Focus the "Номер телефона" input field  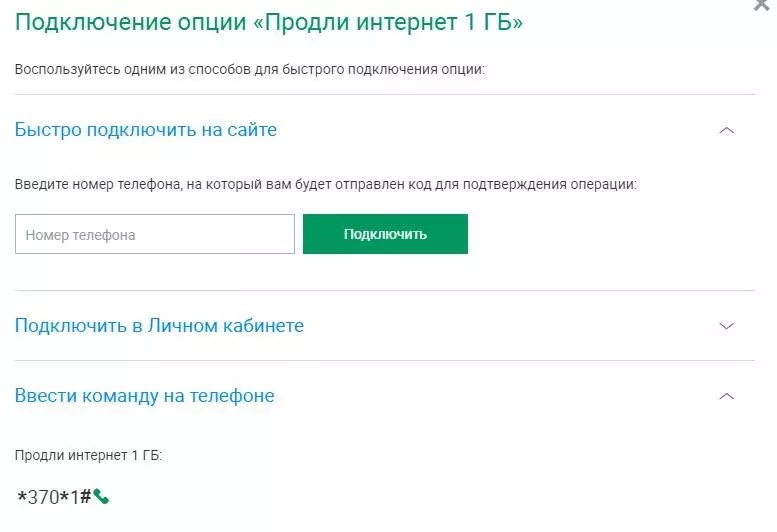coord(155,234)
